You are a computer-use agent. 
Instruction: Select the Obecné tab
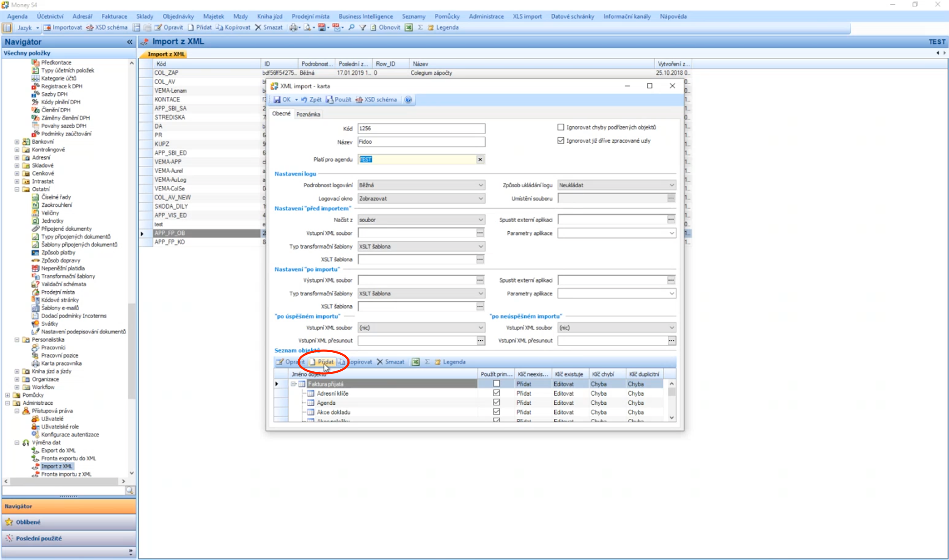pos(281,114)
